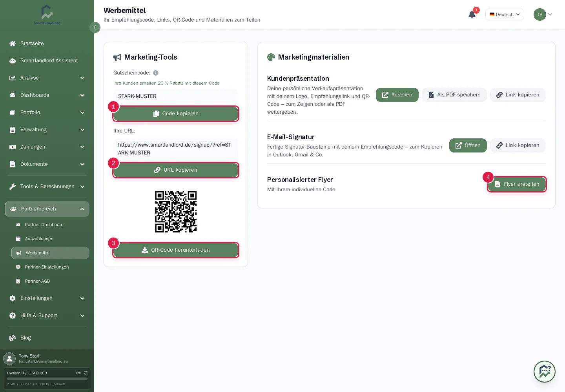Expand the Hilfe & Support chevron
The width and height of the screenshot is (565, 392).
[x=82, y=316]
